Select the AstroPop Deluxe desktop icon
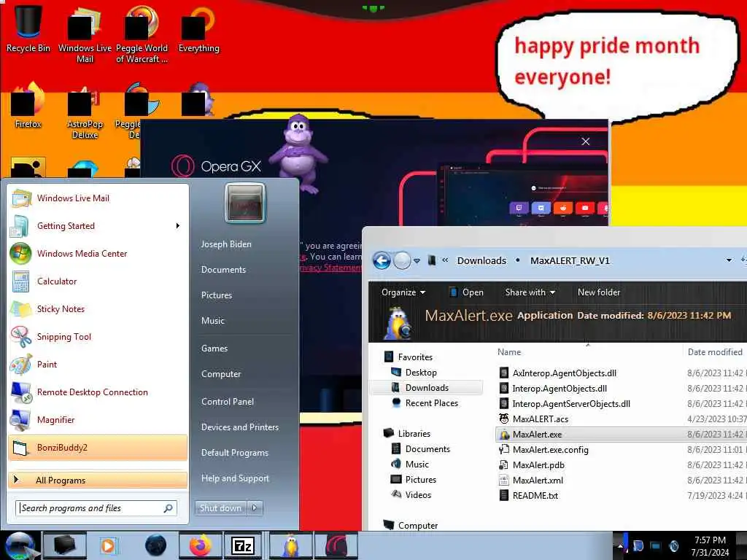Image resolution: width=747 pixels, height=560 pixels. coord(85,112)
